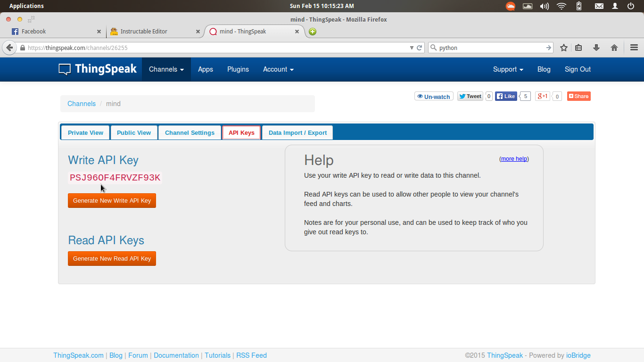Click the Write API Key heading
Image resolution: width=644 pixels, height=362 pixels.
click(103, 160)
